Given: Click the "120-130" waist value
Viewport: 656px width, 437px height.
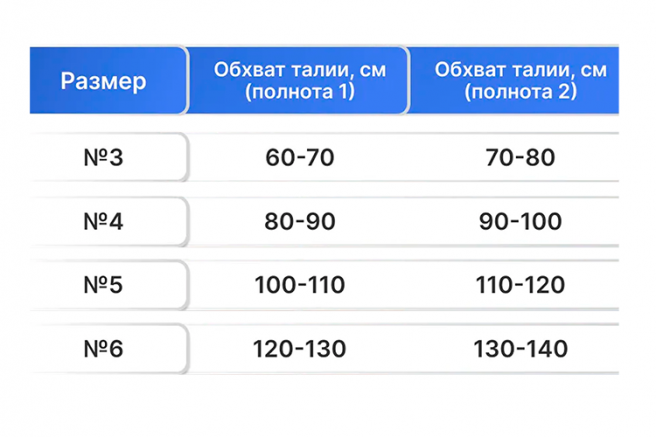Looking at the screenshot, I should [299, 349].
